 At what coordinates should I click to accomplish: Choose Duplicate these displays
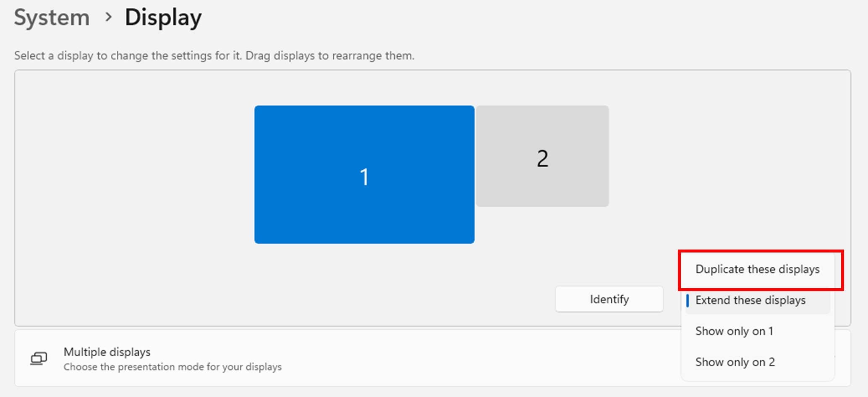pos(757,269)
